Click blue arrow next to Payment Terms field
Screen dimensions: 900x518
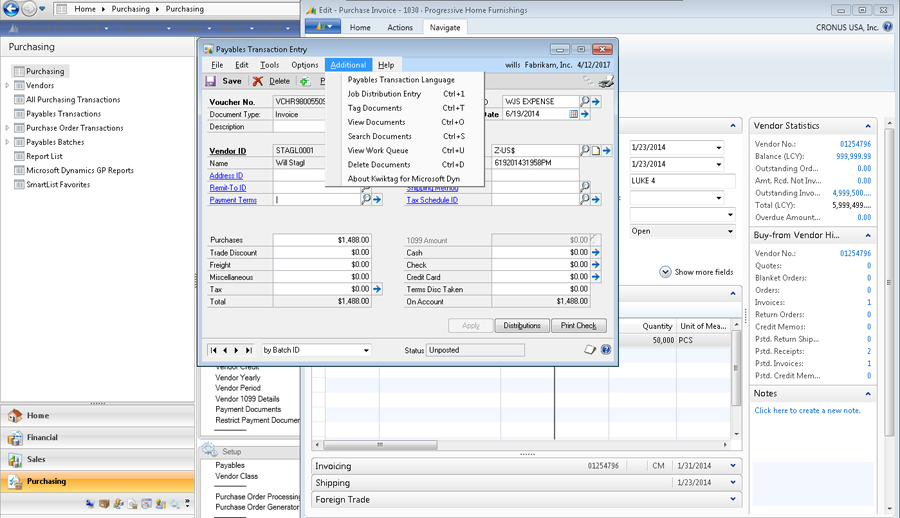pos(377,200)
